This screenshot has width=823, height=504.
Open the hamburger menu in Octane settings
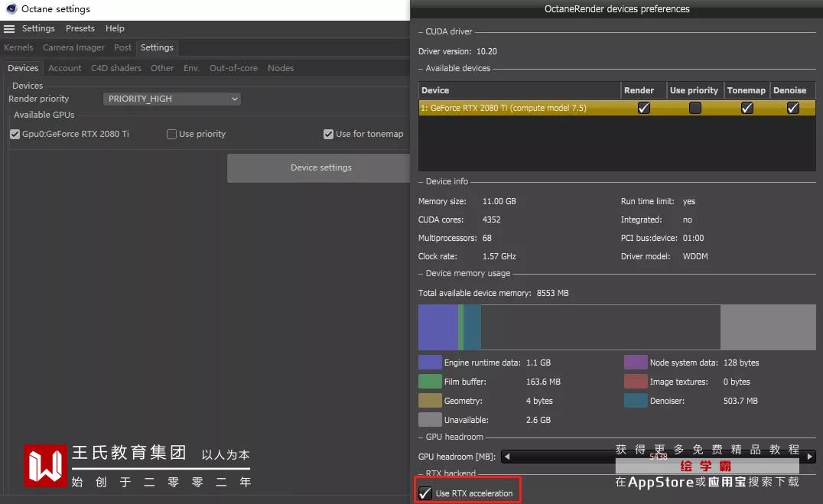[9, 29]
